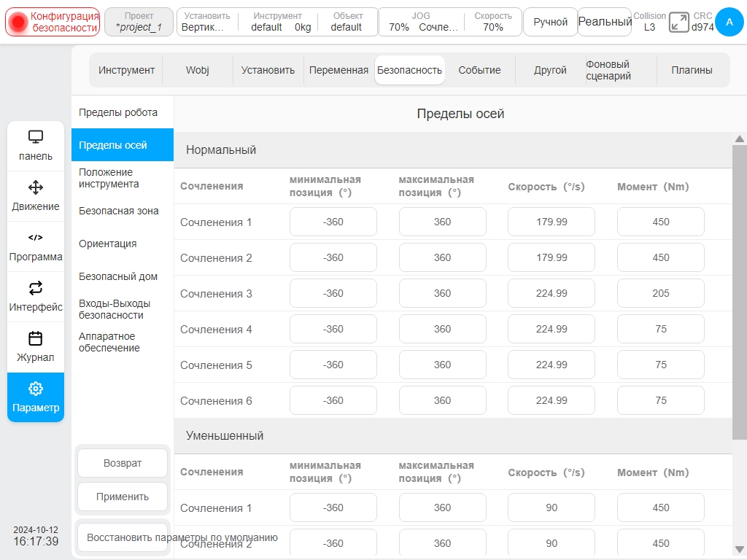Click normal Сочленения 3 maximum position field
Viewport: 747px width, 560px height.
(x=443, y=293)
